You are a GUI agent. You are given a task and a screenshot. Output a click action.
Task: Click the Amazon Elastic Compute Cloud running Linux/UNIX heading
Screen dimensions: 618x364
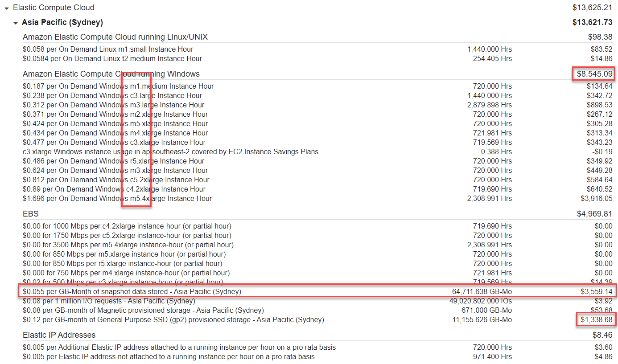[115, 37]
